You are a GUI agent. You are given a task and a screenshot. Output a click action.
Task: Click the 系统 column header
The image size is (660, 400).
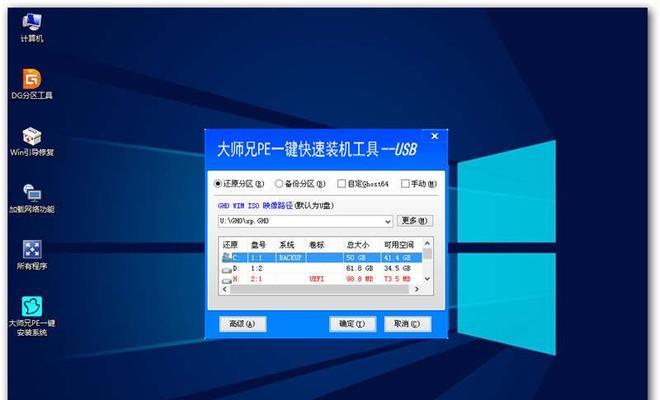287,245
